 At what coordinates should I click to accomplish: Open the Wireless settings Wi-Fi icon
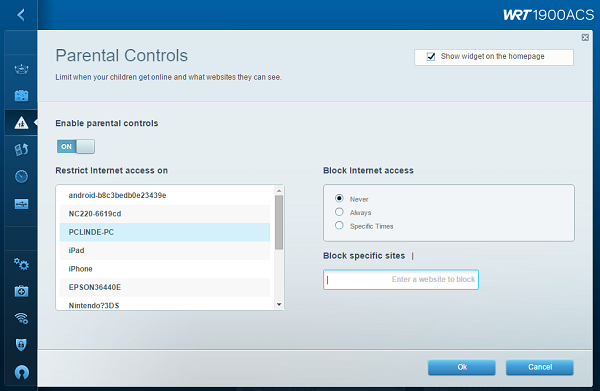(x=21, y=318)
